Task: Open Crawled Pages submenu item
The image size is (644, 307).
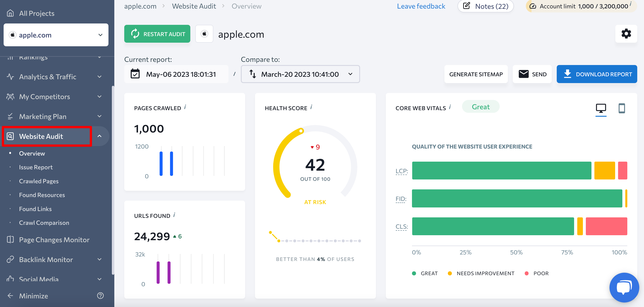Action: coord(39,181)
